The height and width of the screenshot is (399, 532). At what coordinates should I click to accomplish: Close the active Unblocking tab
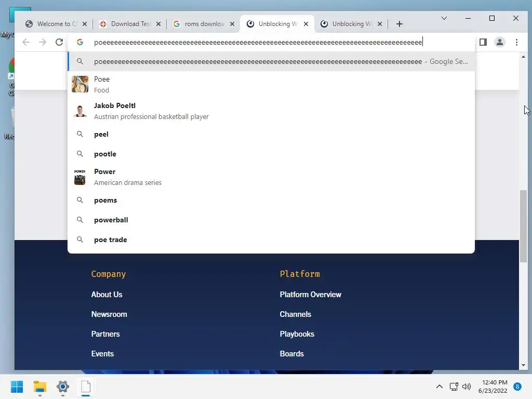coord(306,24)
